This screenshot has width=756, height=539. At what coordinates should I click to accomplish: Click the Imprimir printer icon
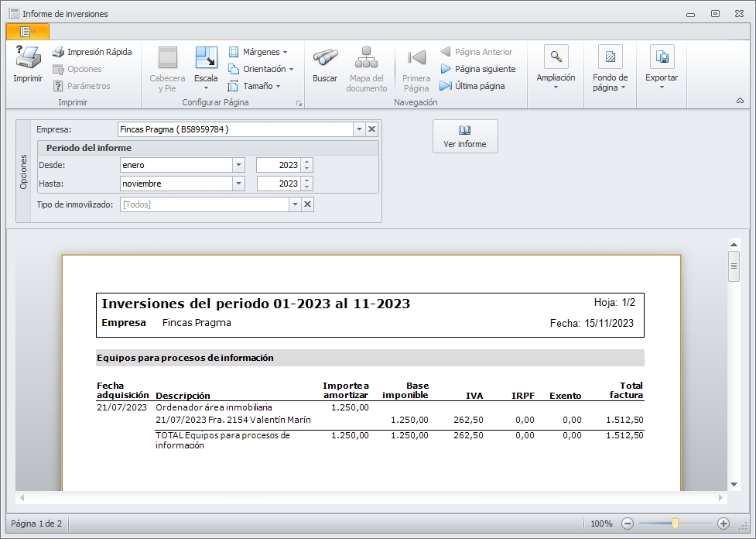pyautogui.click(x=28, y=58)
